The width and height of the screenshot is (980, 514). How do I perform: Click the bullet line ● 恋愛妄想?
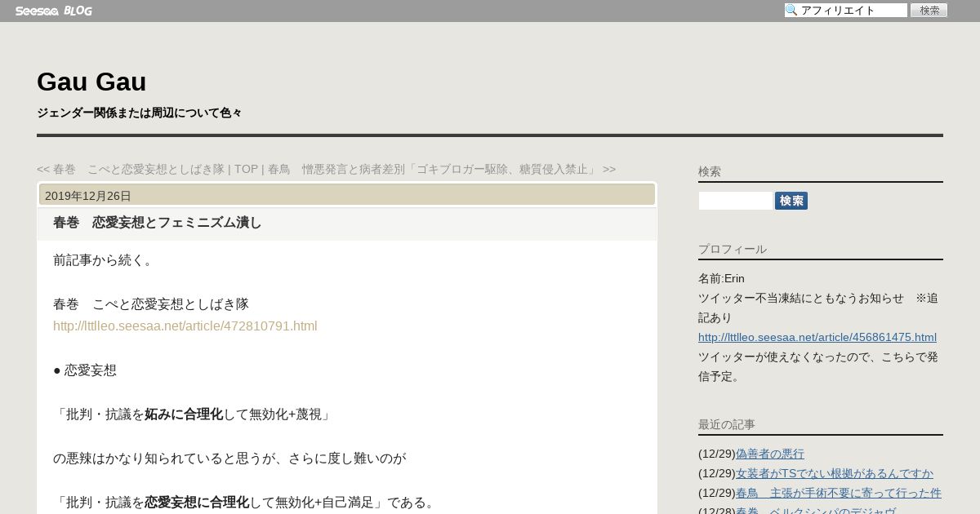tap(85, 370)
